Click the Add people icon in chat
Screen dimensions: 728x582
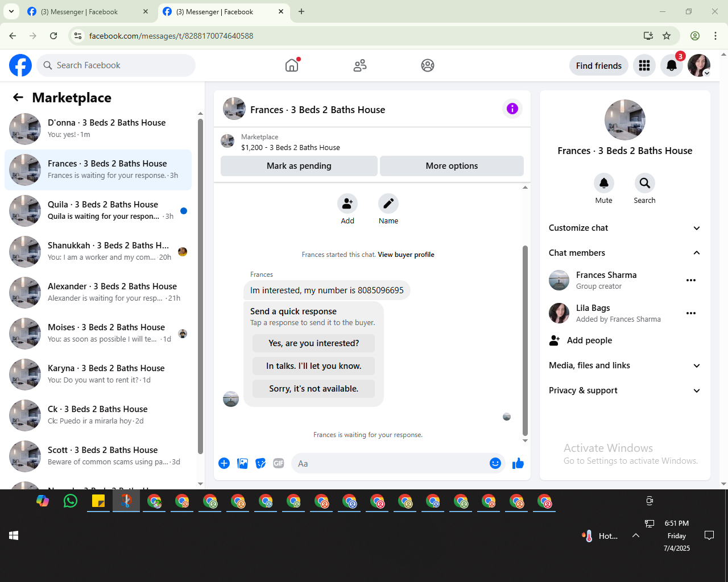pos(348,203)
